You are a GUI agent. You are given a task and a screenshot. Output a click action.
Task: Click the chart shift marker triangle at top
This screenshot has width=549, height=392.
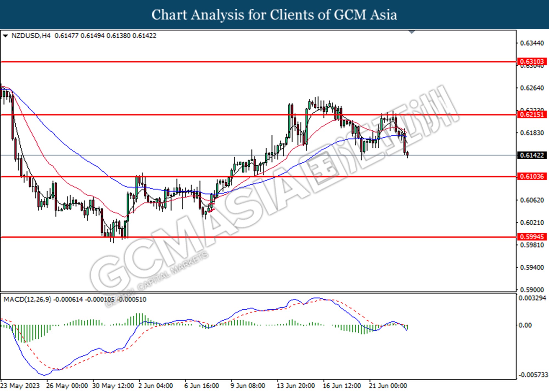click(x=411, y=32)
